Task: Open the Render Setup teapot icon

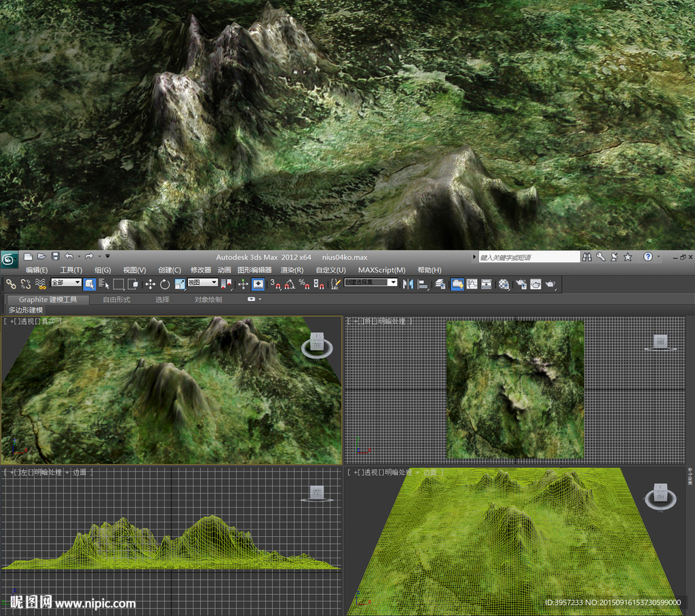Action: click(521, 284)
